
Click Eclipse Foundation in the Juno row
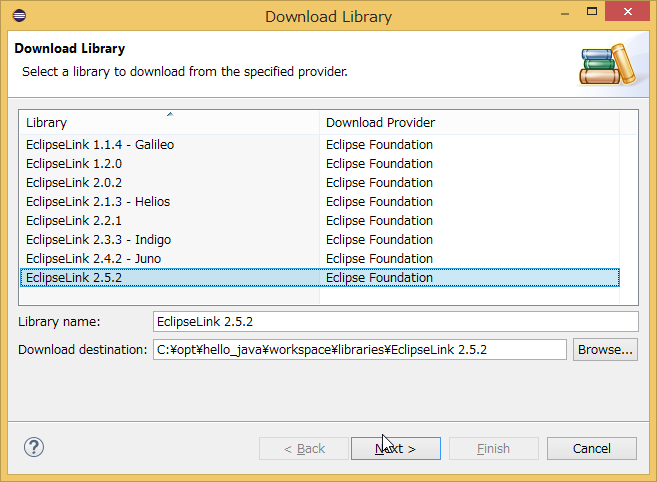click(x=379, y=259)
